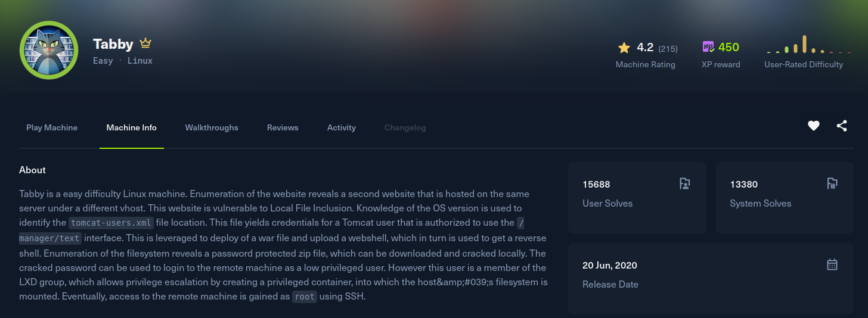Click the crown icon beside Tabby
This screenshot has width=868, height=318.
tap(145, 43)
